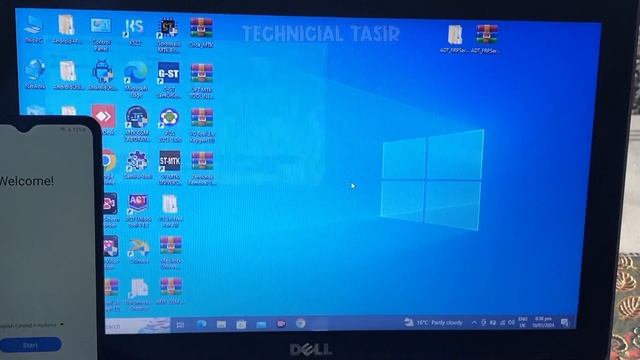Open the ST chip tool icon beside KS22

[168, 35]
